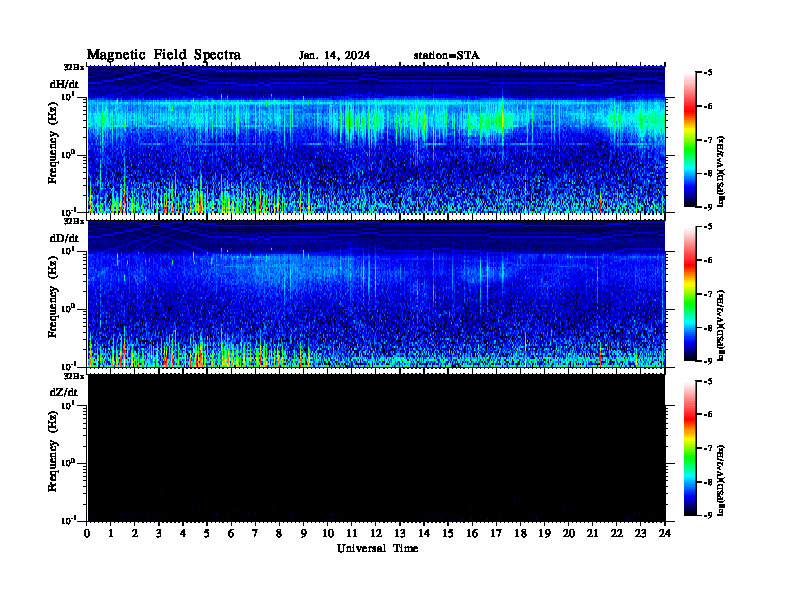
Task: Click hour tick label "9" on time axis
Action: point(303,534)
